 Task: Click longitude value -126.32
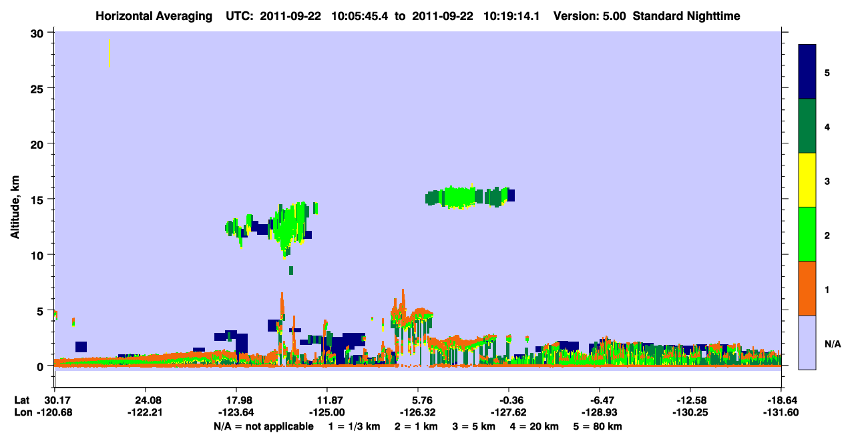(418, 413)
